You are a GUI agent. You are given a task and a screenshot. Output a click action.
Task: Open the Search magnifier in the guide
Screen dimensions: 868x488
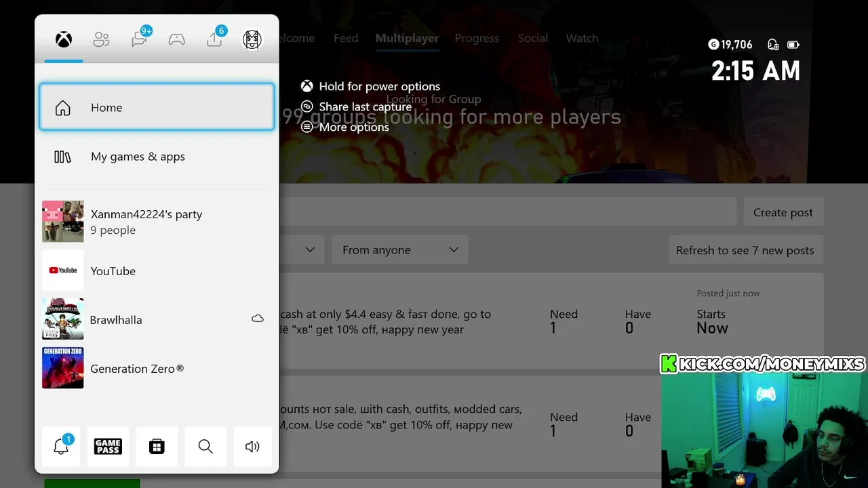pos(205,446)
